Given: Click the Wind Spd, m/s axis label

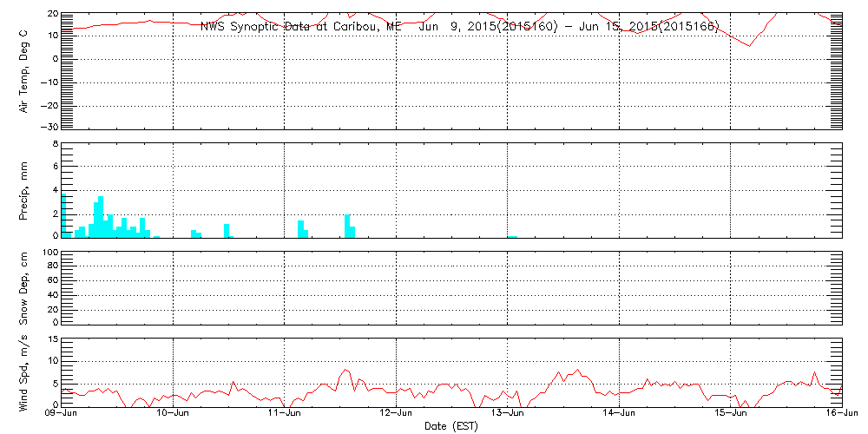Looking at the screenshot, I should 24,372.
